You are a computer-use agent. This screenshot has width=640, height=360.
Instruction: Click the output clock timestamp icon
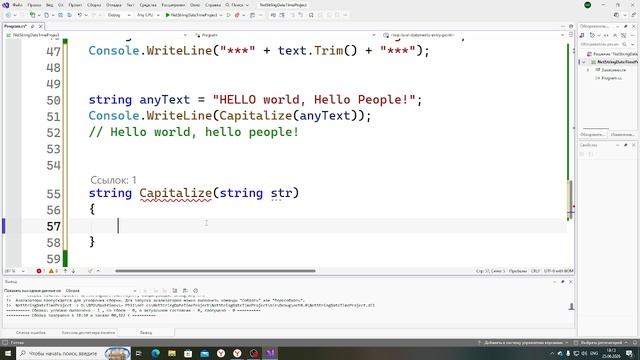pyautogui.click(x=196, y=291)
